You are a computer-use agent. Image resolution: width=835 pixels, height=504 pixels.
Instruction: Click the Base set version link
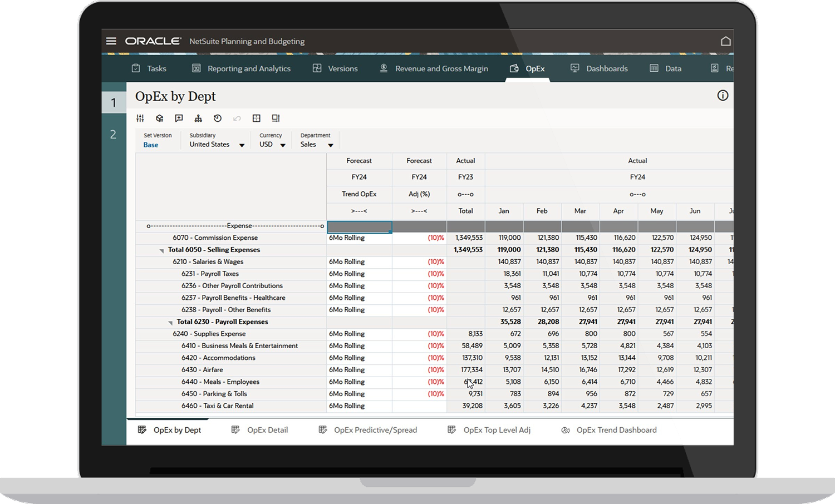click(x=151, y=145)
